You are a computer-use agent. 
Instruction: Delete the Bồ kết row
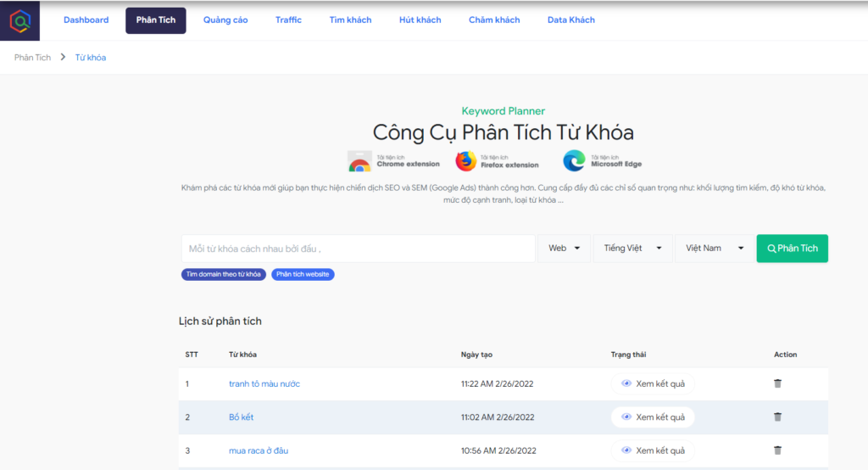[x=778, y=417]
